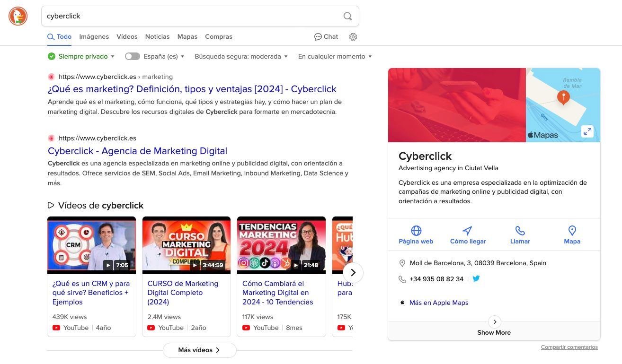Switch to the Imágenes tab
Screen dimensions: 622x364
[x=94, y=37]
